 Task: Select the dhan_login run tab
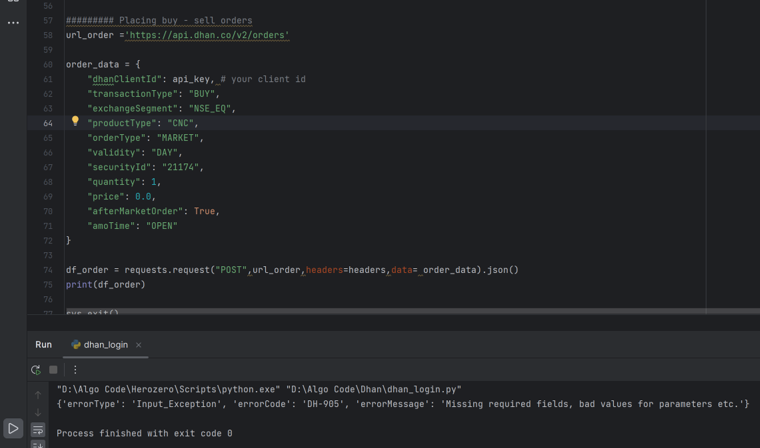pos(105,345)
